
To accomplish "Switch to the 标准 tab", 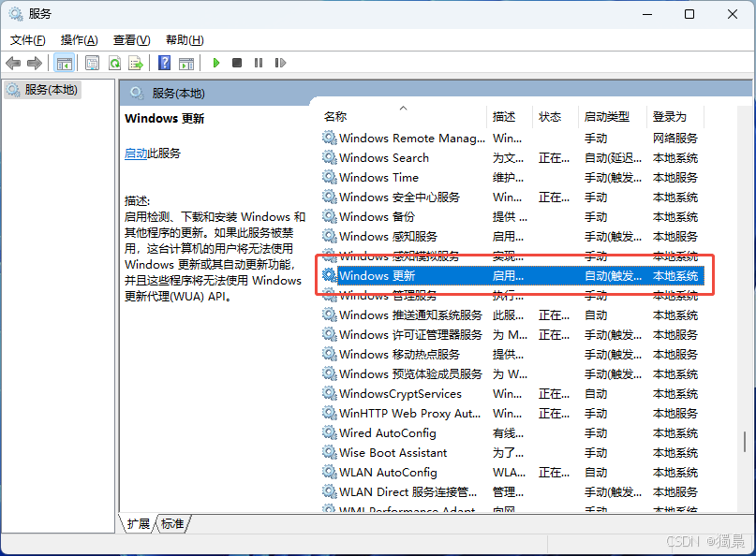I will tap(172, 524).
